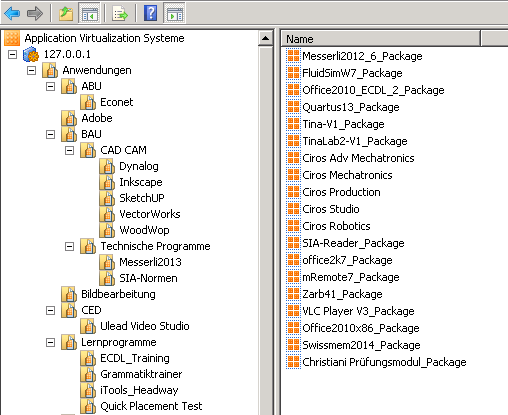Select Office2010x86_Package in the list
Screen dimensions: 508x415
pyautogui.click(x=361, y=328)
